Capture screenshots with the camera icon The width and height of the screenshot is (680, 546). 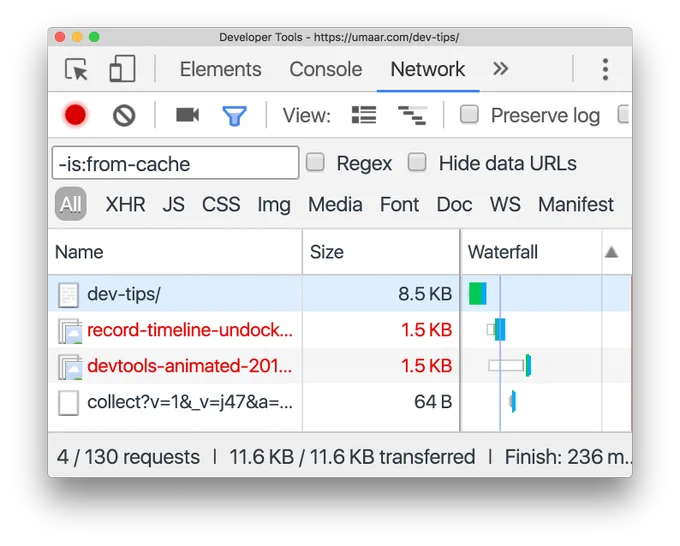[187, 115]
